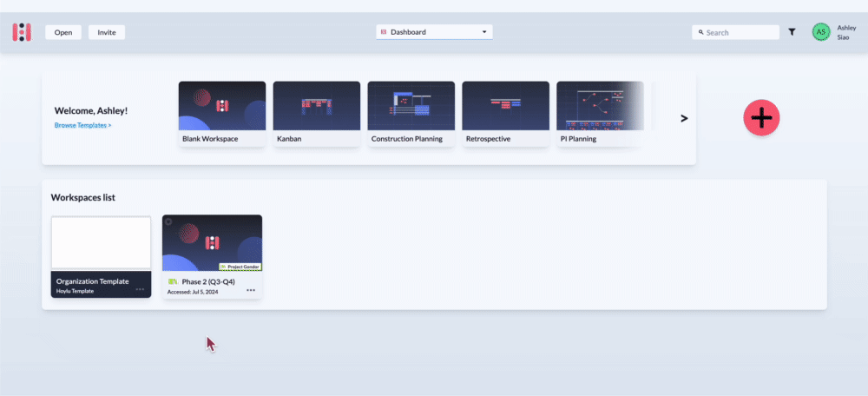Click the Accessed: Jul 5, 2024 text
The image size is (868, 396).
[x=193, y=292]
